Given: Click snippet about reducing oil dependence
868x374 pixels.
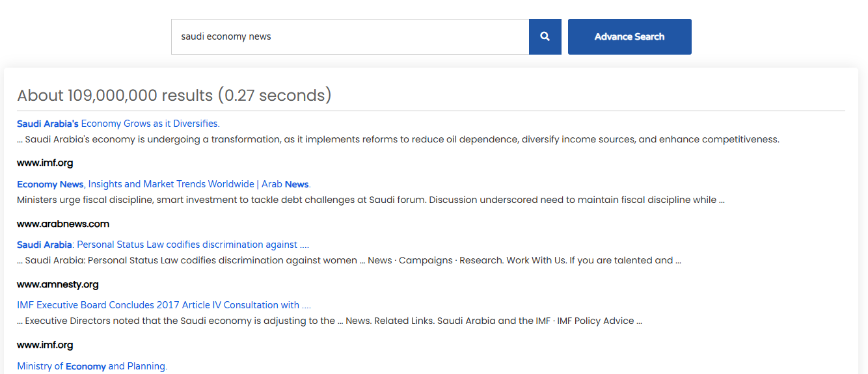Looking at the screenshot, I should point(398,139).
